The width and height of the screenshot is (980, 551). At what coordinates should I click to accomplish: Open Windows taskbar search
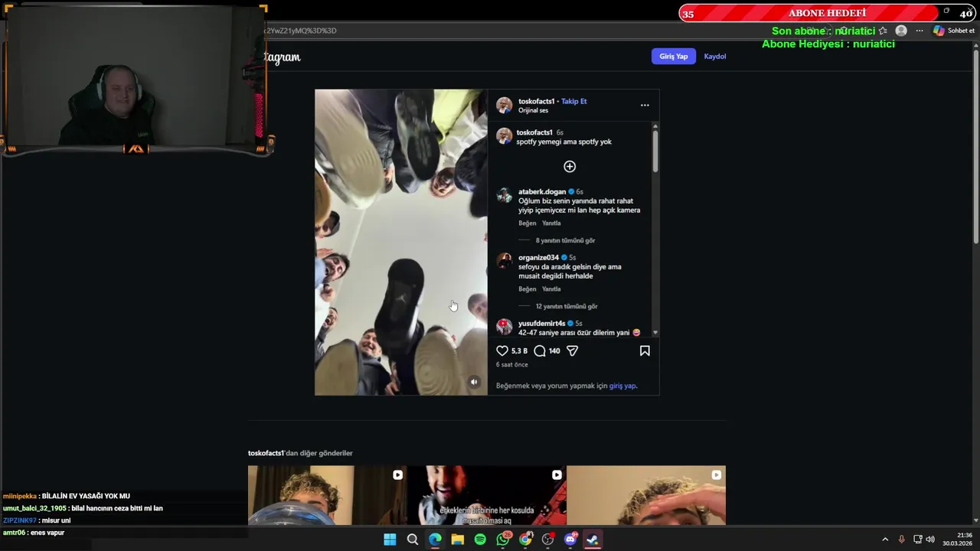pos(413,540)
